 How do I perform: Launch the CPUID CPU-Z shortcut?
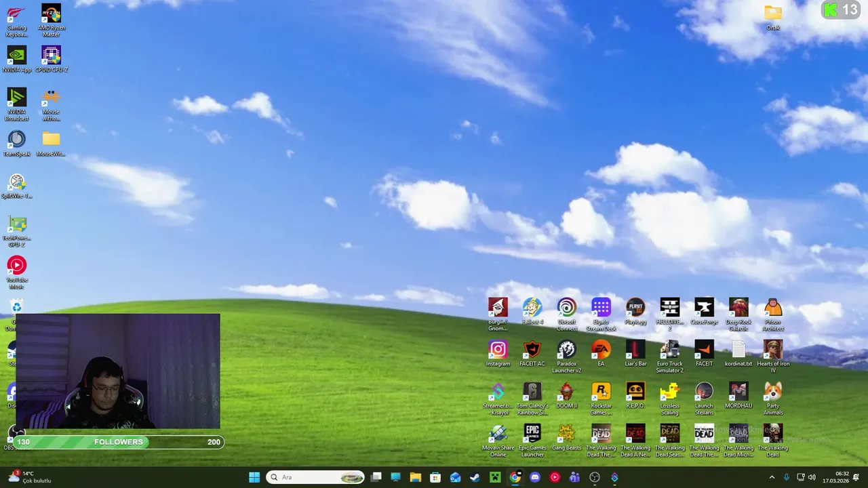51,60
